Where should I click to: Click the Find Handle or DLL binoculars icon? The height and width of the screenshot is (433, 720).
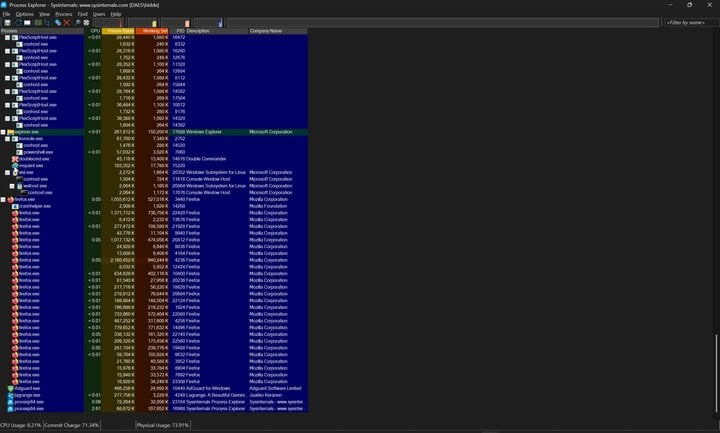pos(78,22)
